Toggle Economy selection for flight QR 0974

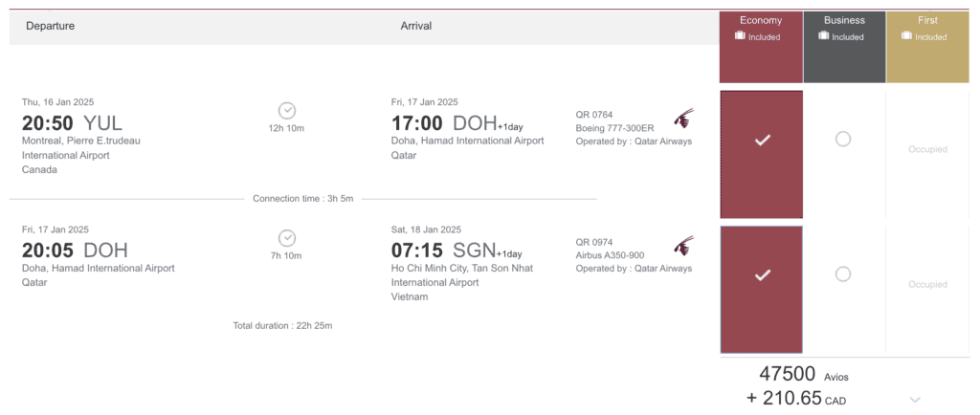[x=762, y=275]
